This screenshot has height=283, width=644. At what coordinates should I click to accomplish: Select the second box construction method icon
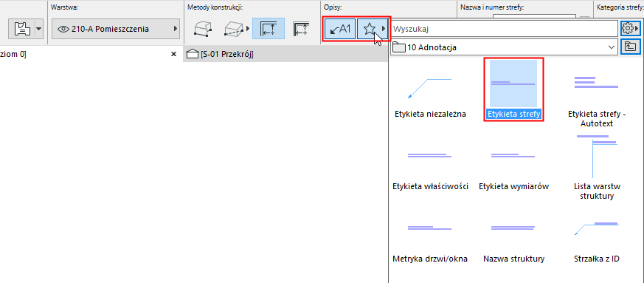pyautogui.click(x=233, y=29)
